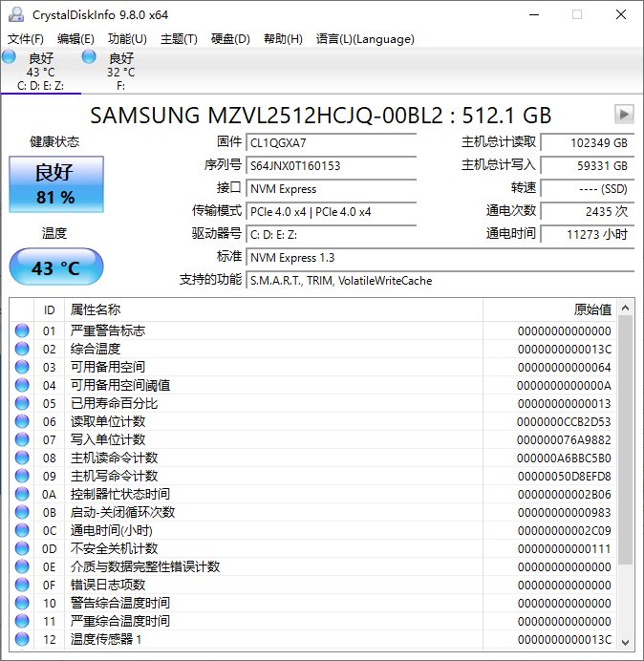Image resolution: width=644 pixels, height=661 pixels.
Task: Click the 43 °C temperature button
Action: pyautogui.click(x=55, y=267)
